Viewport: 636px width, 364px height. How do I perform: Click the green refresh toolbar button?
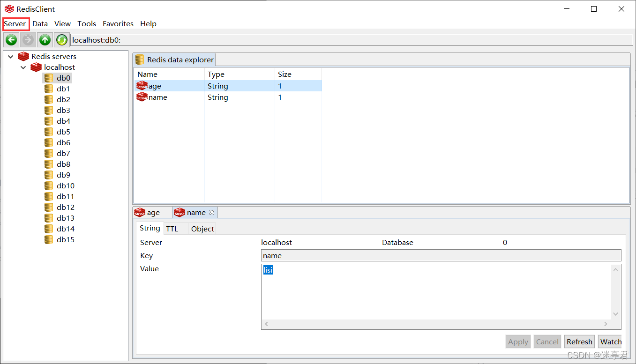click(x=61, y=40)
